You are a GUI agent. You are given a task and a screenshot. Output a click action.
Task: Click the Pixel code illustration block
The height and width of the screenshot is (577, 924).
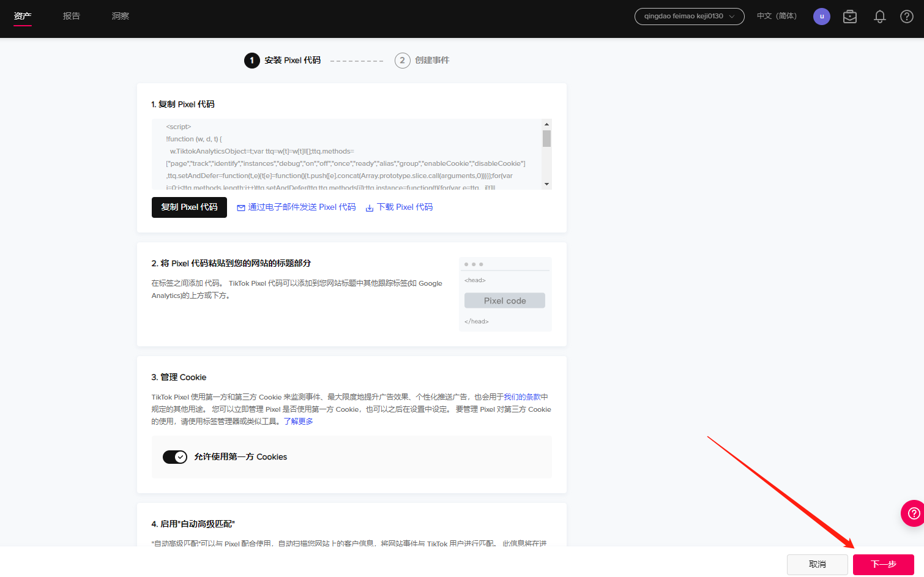coord(505,300)
